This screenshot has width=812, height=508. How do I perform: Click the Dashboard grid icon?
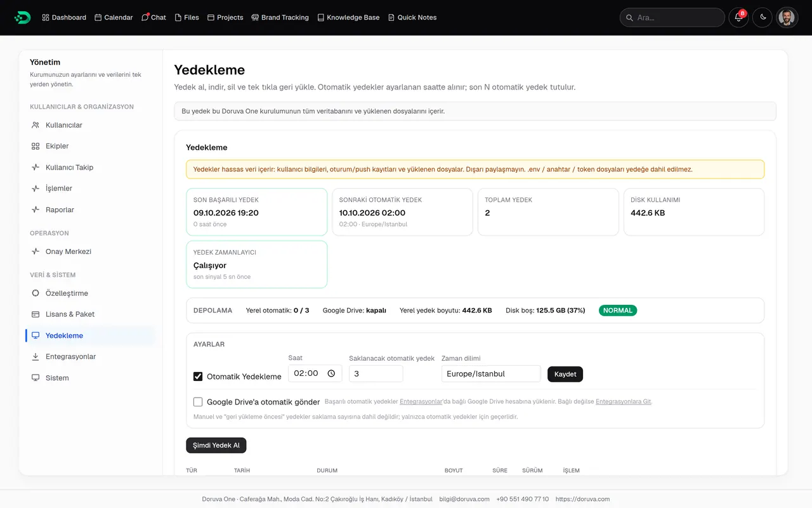coord(46,18)
